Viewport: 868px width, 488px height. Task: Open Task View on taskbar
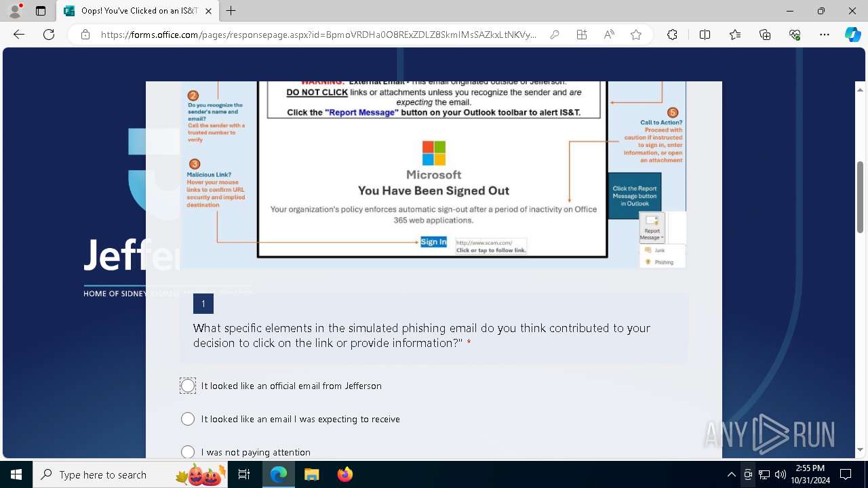click(x=245, y=474)
